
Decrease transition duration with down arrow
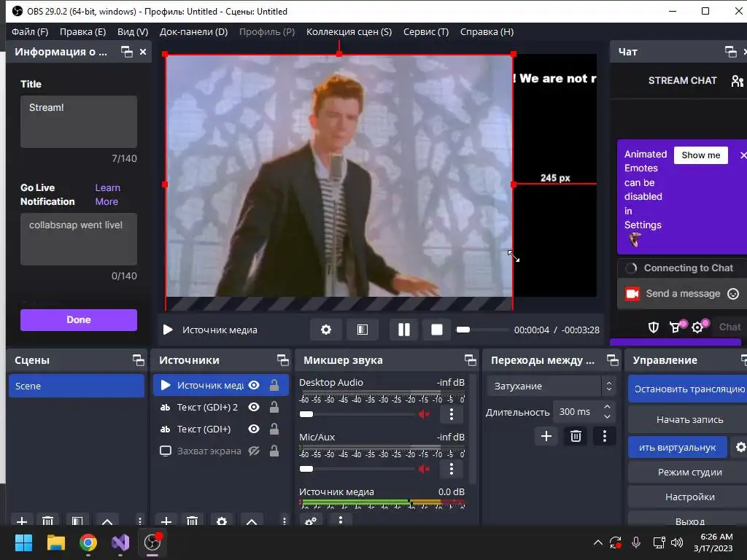pos(607,416)
